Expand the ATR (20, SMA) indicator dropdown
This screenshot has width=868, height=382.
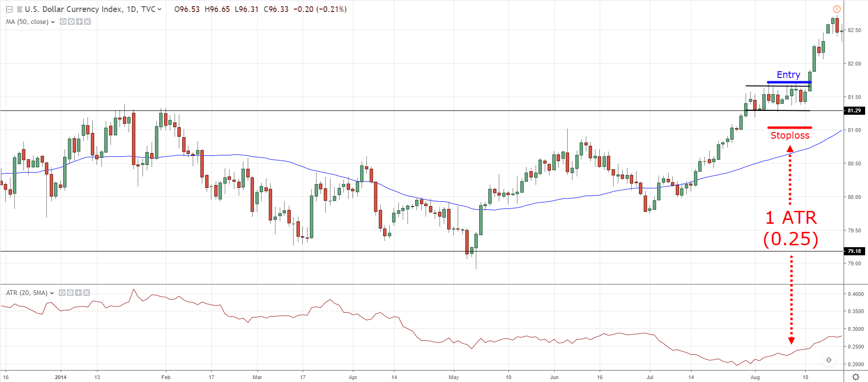tap(52, 293)
